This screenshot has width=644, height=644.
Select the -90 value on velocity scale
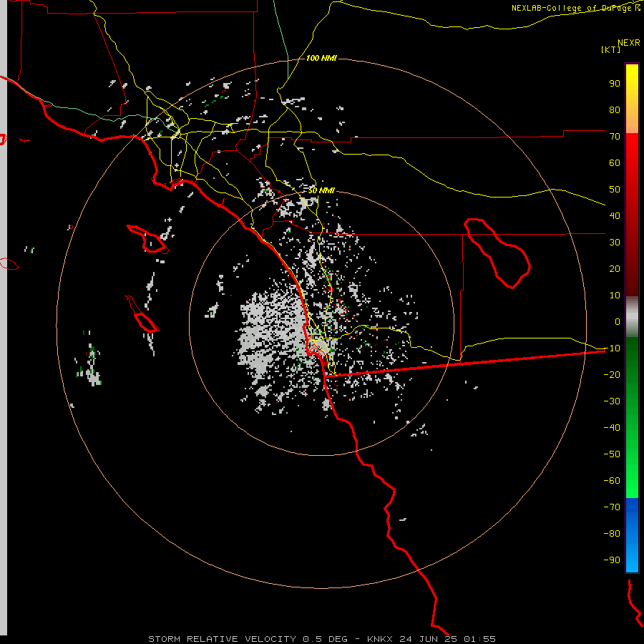(612, 560)
